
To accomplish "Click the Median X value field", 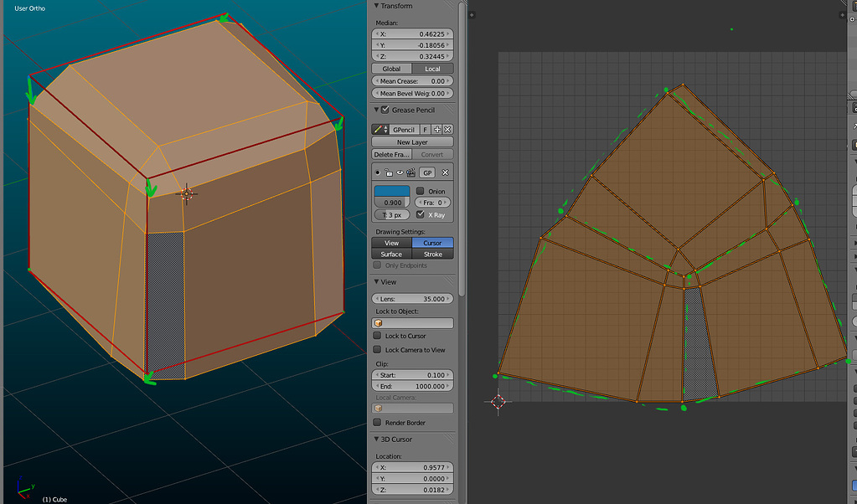I will [413, 33].
